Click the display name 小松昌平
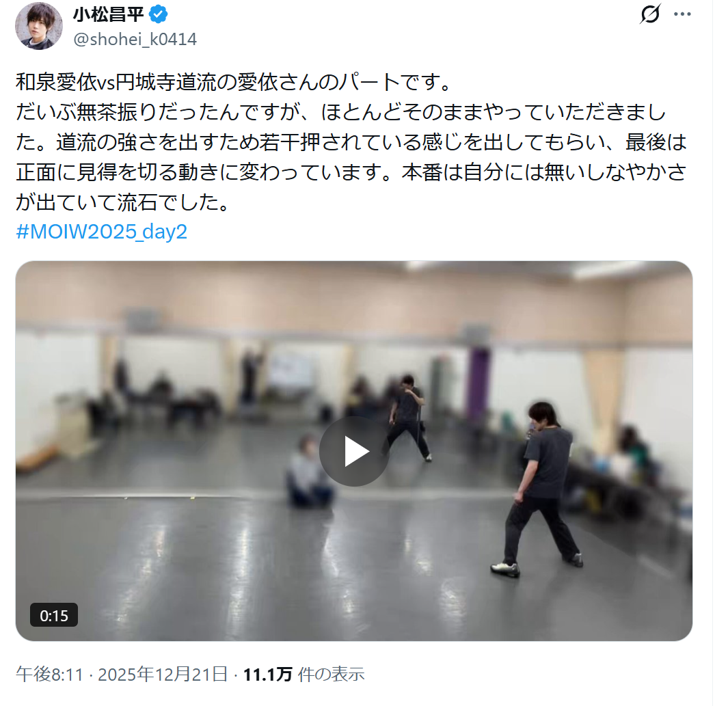 click(x=109, y=14)
